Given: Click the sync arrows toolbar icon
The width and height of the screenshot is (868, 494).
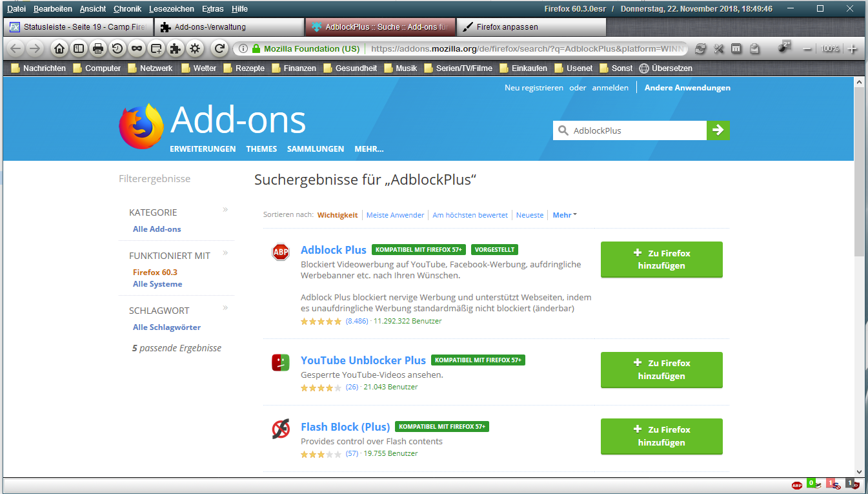Looking at the screenshot, I should (x=701, y=48).
